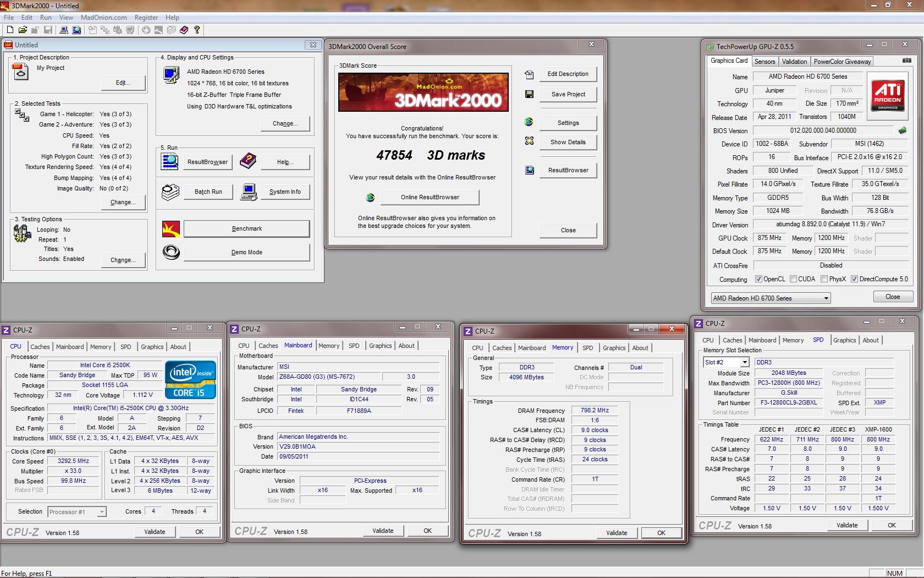
Task: Click the Project Description document icon
Action: pyautogui.click(x=20, y=72)
